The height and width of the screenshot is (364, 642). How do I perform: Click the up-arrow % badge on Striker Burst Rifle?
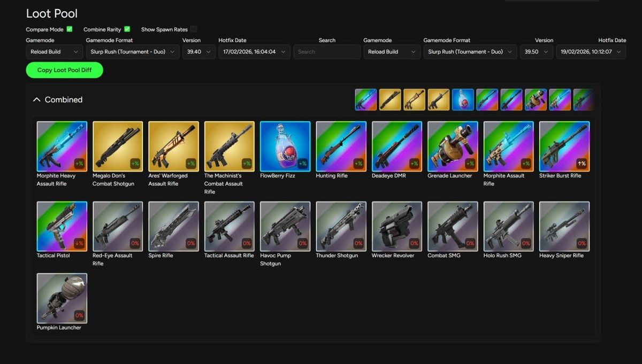[x=582, y=164]
